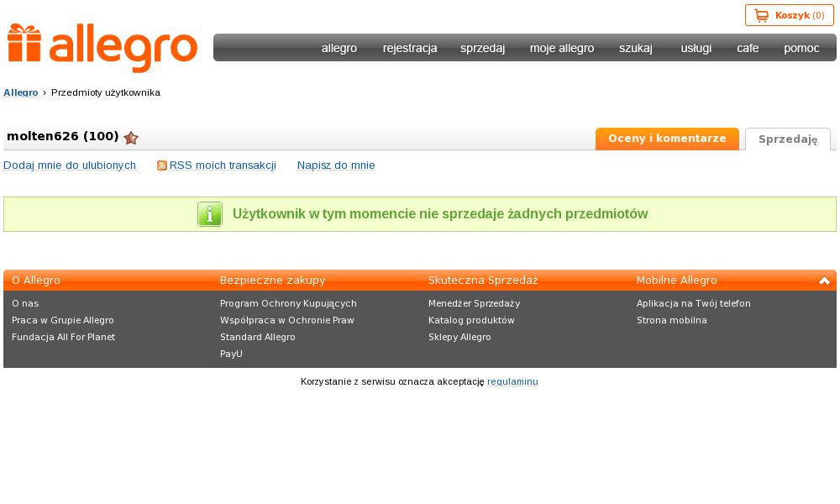Click the O Allegro footer heading

click(x=36, y=280)
